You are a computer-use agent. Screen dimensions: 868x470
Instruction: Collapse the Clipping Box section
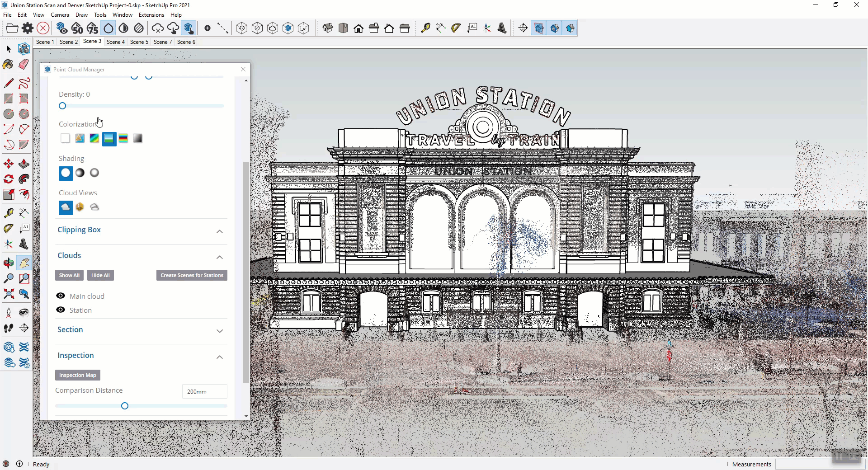(x=219, y=231)
